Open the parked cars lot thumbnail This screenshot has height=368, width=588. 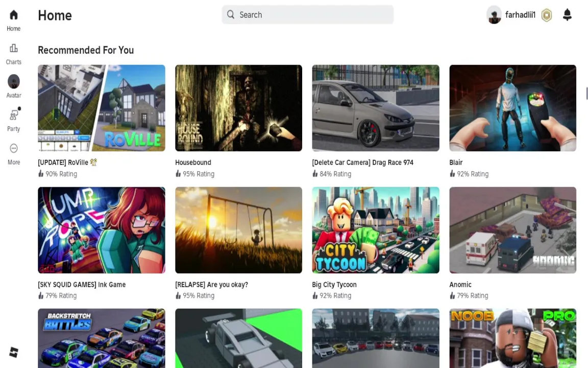[x=375, y=338]
